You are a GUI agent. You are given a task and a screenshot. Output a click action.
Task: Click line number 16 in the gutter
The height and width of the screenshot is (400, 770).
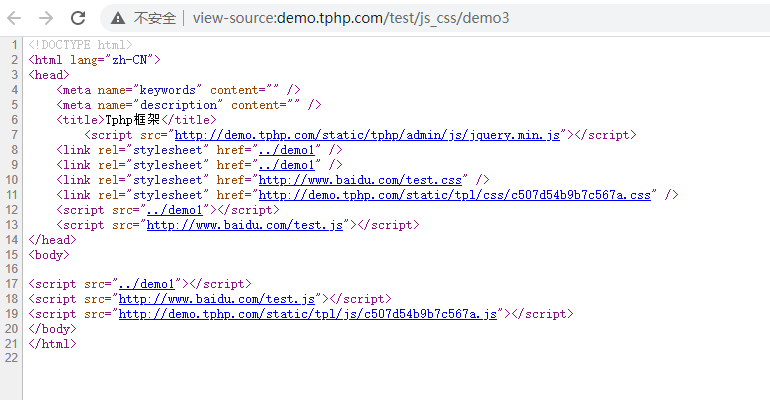pyautogui.click(x=11, y=269)
